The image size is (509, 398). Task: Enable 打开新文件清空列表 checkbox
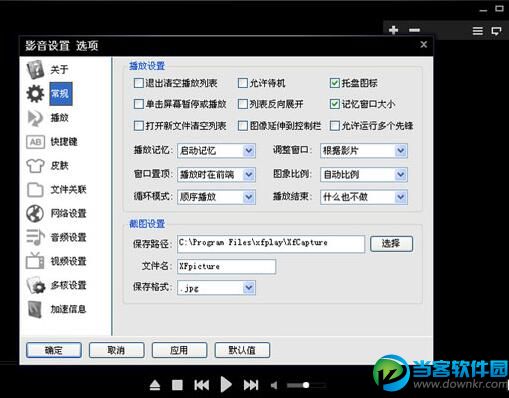pos(138,126)
